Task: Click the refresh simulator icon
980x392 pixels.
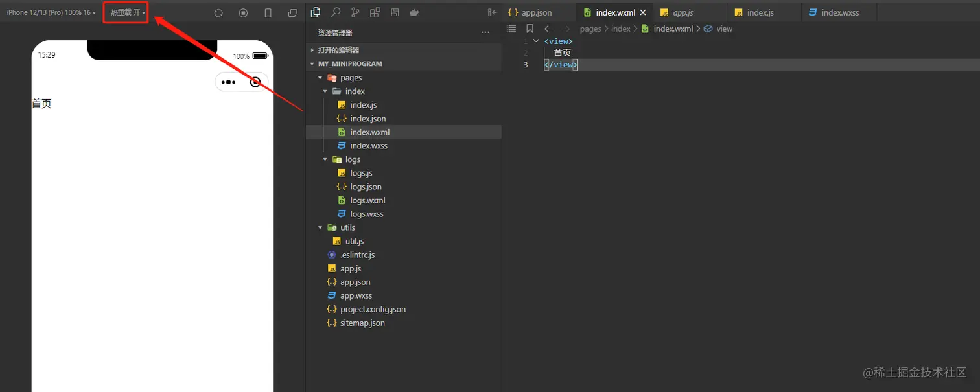Action: coord(218,13)
